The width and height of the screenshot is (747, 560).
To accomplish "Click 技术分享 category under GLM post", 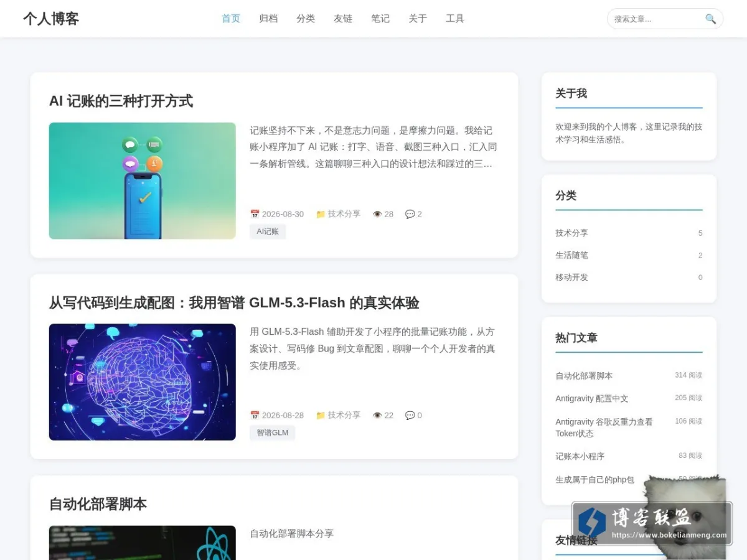I will pyautogui.click(x=344, y=415).
